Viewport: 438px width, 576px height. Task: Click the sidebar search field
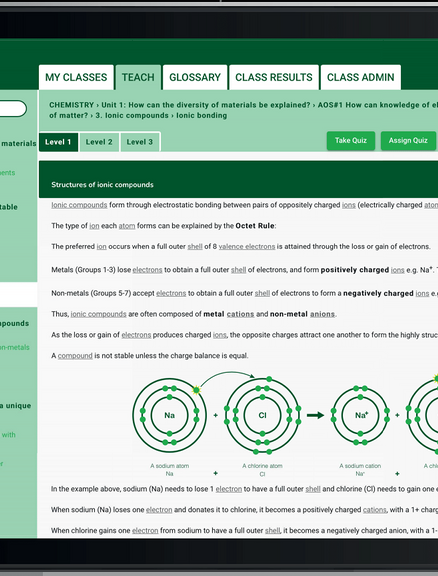point(12,109)
